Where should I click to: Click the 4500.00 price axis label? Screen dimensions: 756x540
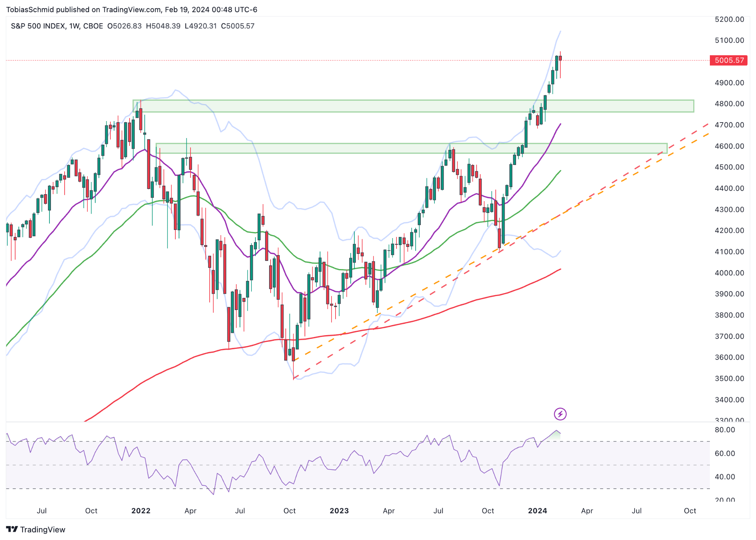click(729, 167)
